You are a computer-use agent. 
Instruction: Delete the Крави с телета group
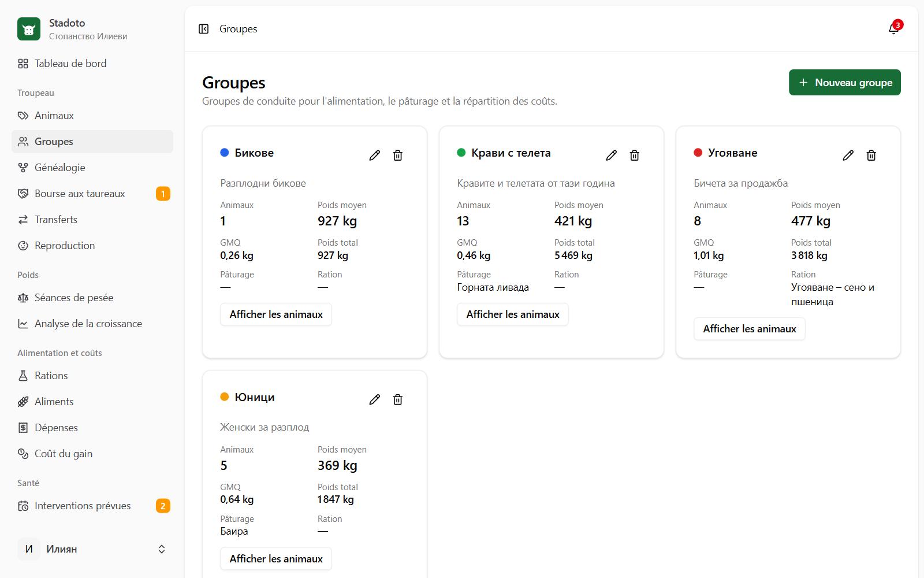pos(635,155)
